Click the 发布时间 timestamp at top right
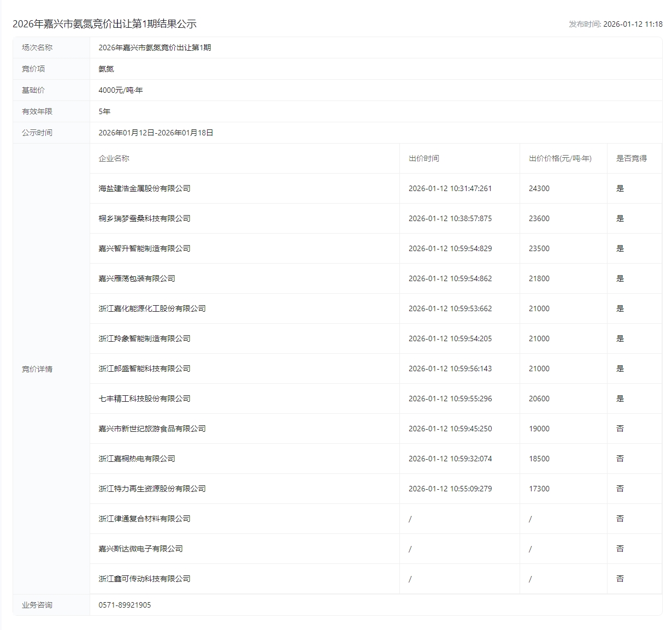 pyautogui.click(x=615, y=24)
